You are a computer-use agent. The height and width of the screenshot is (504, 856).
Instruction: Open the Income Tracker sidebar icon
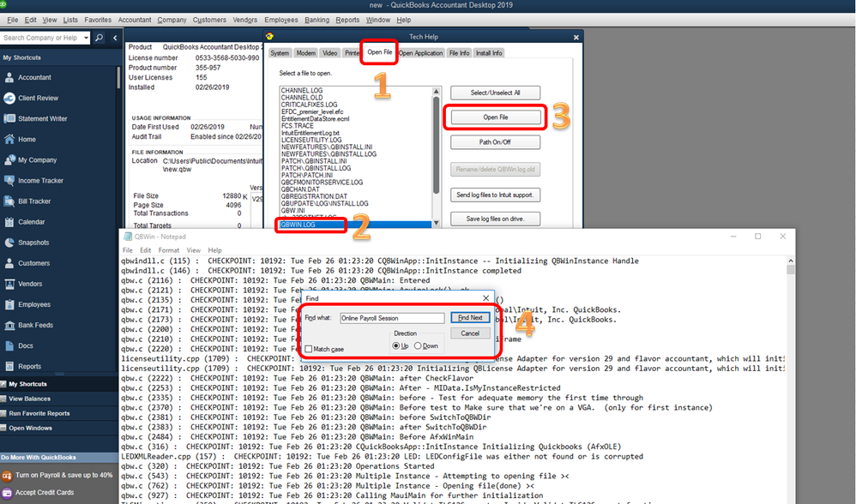coord(9,181)
